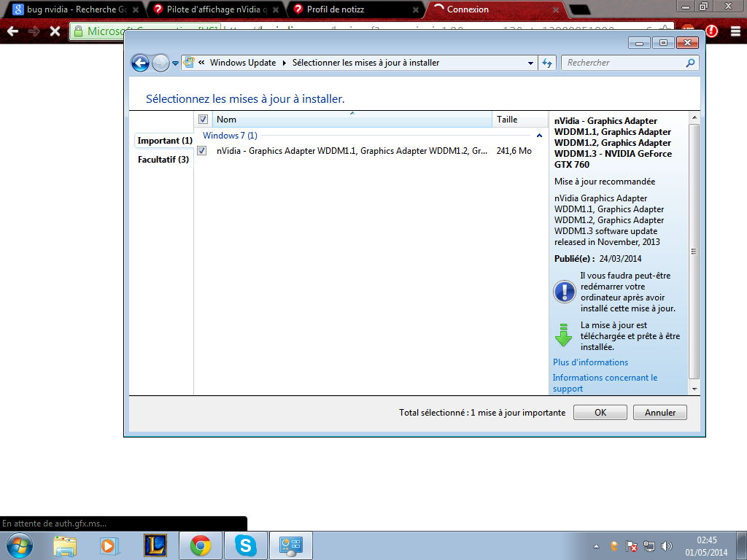Switch to the 'Pilote d'affichage nVidia' tab
The height and width of the screenshot is (560, 747).
click(x=217, y=9)
